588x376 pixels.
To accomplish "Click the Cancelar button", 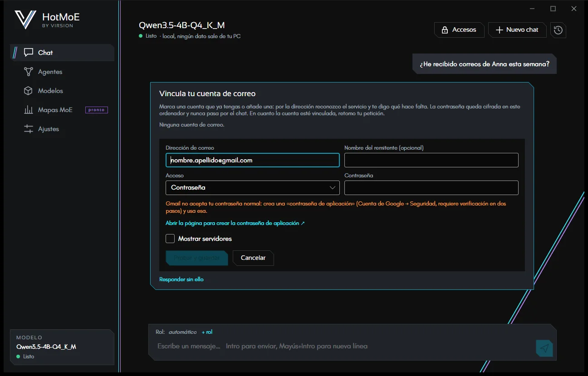I will pos(253,258).
